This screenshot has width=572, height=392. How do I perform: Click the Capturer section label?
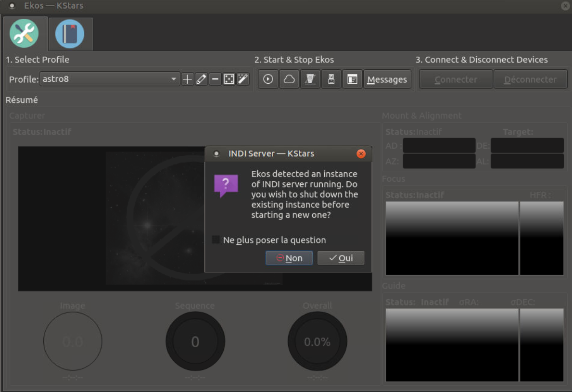(x=27, y=115)
